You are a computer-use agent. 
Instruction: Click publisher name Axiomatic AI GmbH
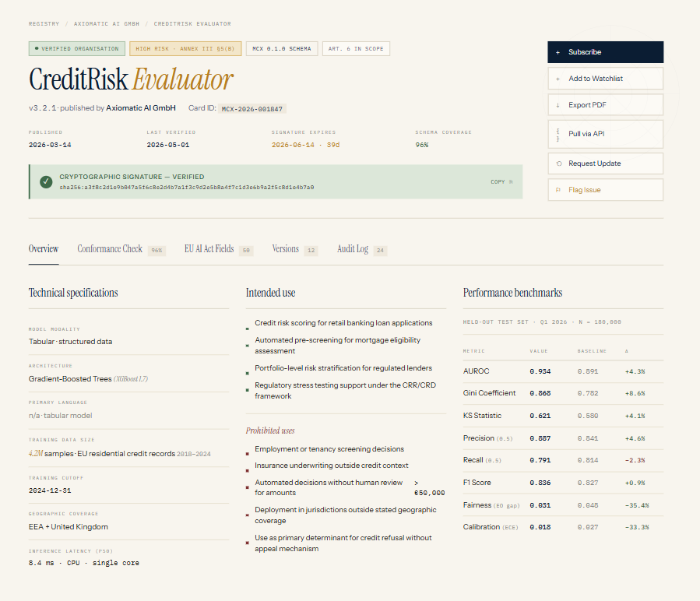141,108
